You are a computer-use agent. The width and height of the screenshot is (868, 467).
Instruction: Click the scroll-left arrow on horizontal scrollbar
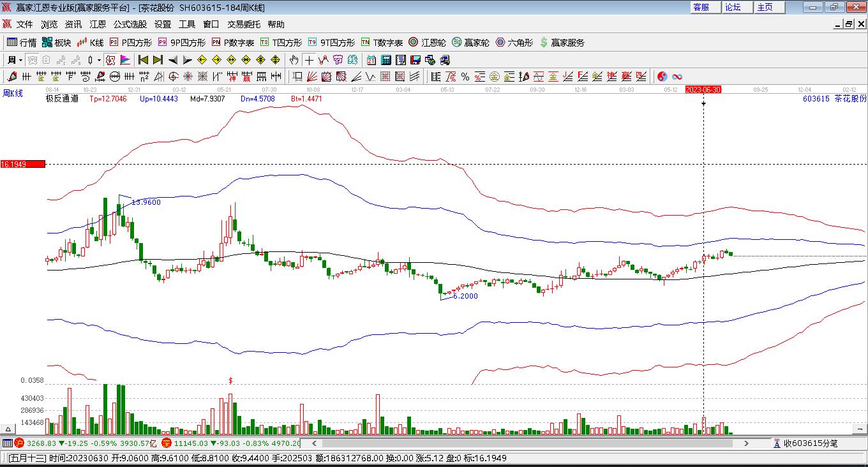tap(313, 443)
